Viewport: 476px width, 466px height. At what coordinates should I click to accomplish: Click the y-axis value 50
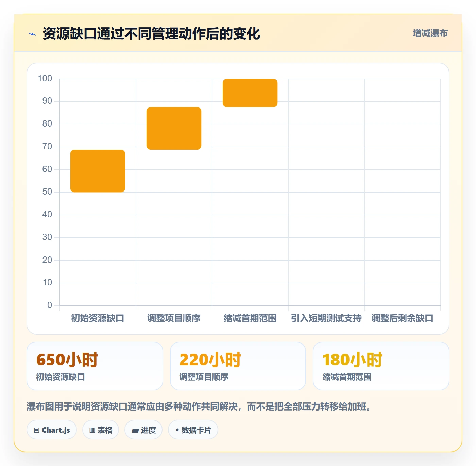(x=47, y=192)
